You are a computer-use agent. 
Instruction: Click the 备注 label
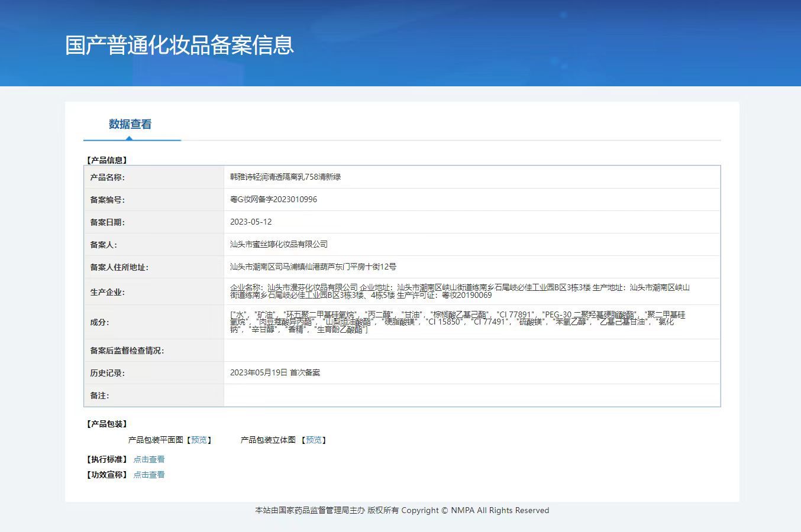[99, 395]
